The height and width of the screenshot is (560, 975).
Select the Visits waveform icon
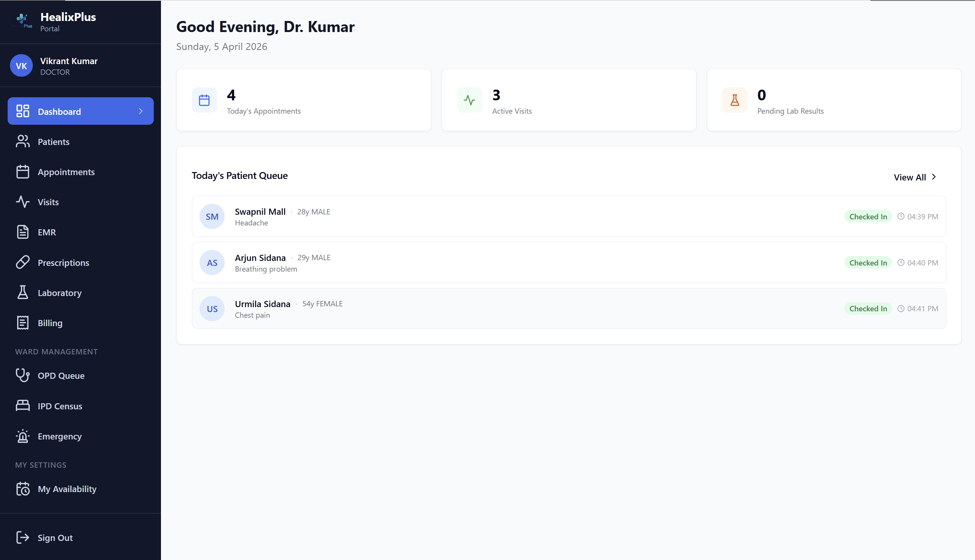(23, 201)
